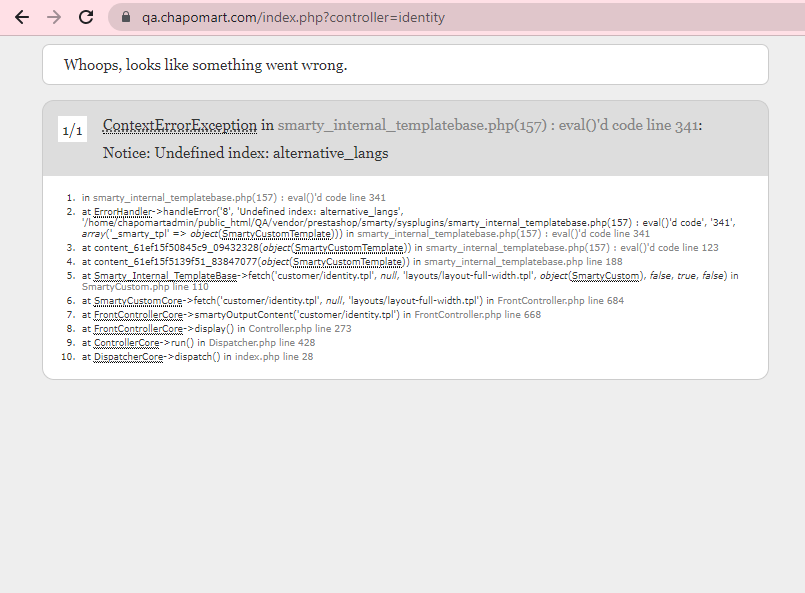Screen dimensions: 805x593
Task: Click 'smartyOutputContent('customer/identity.tpl')' text
Action: click(297, 315)
